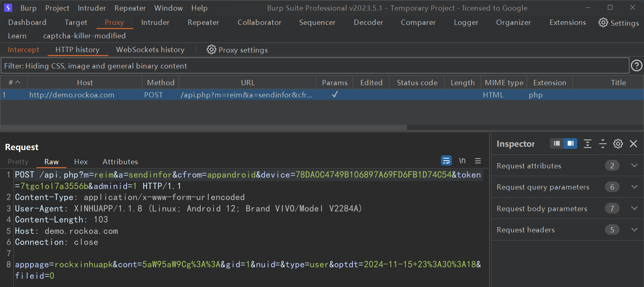Open the Logger tab
The image size is (644, 287).
(x=466, y=22)
